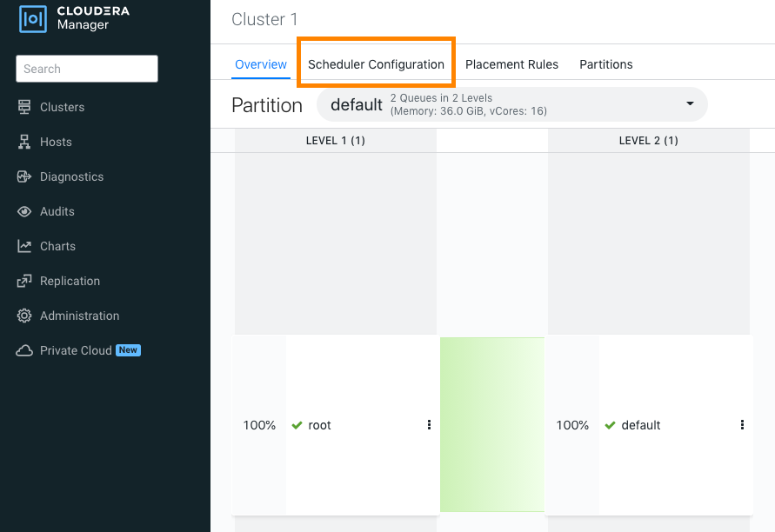Viewport: 775px width, 532px height.
Task: Expand the Partition default dropdown
Action: [x=690, y=104]
